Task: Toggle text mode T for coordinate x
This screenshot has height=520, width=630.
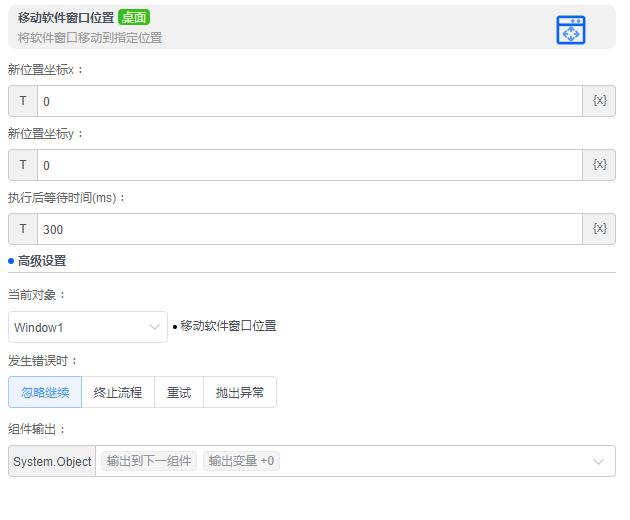Action: point(23,101)
